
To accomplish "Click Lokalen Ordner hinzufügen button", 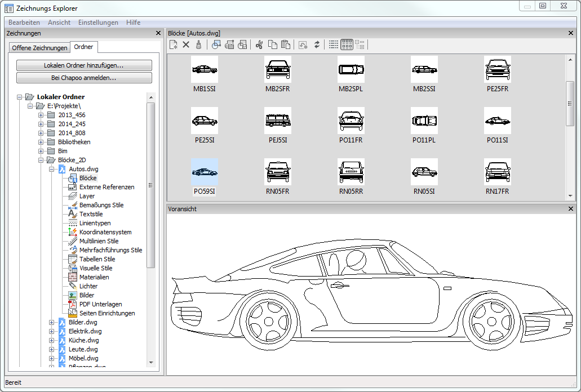I will point(84,65).
